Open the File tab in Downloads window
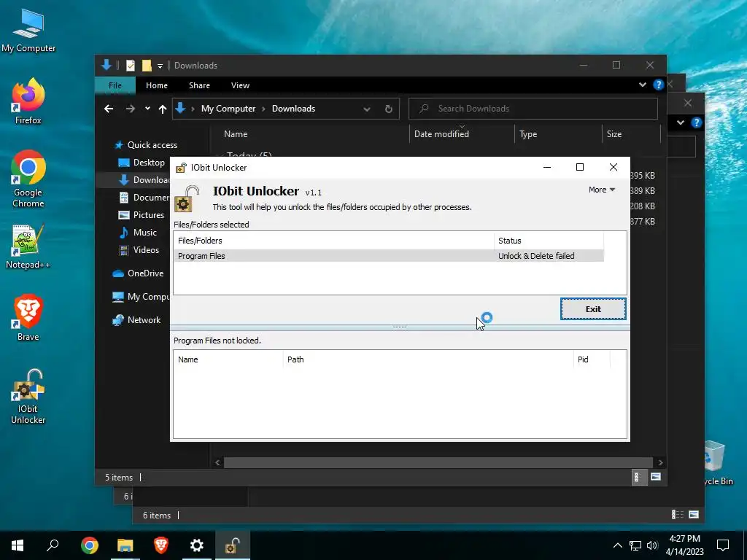This screenshot has width=747, height=560. click(x=115, y=85)
